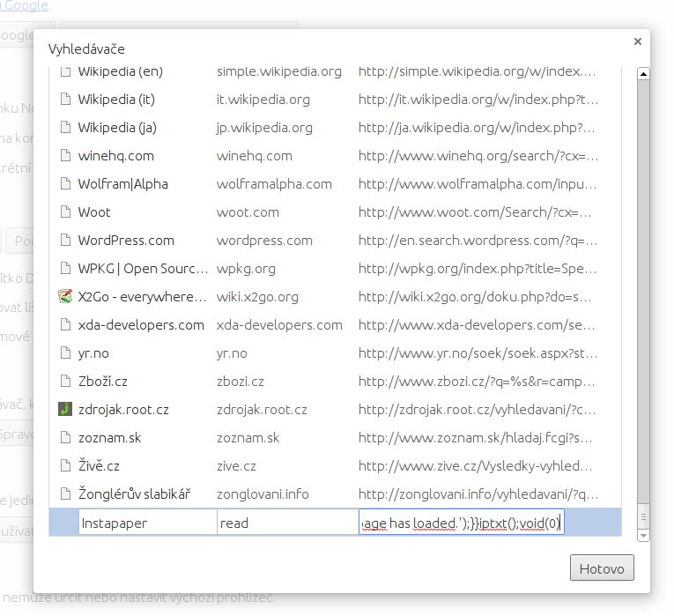Select xda-developers.com engine name
The image size is (674, 616).
coord(141,325)
